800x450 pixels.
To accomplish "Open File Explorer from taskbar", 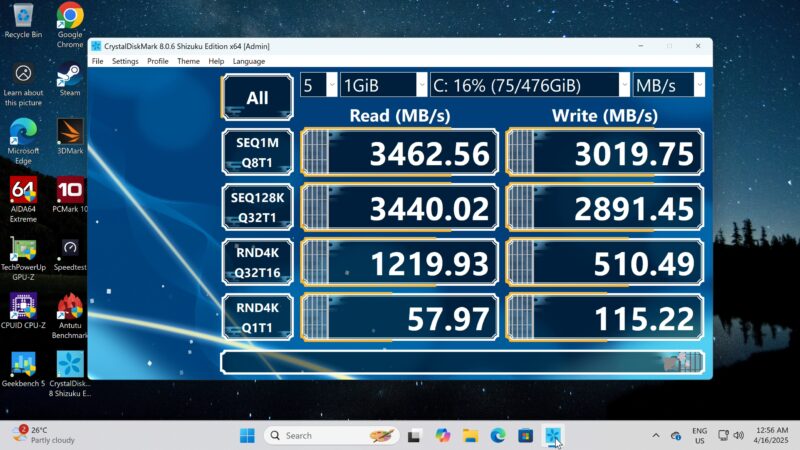I will (470, 436).
